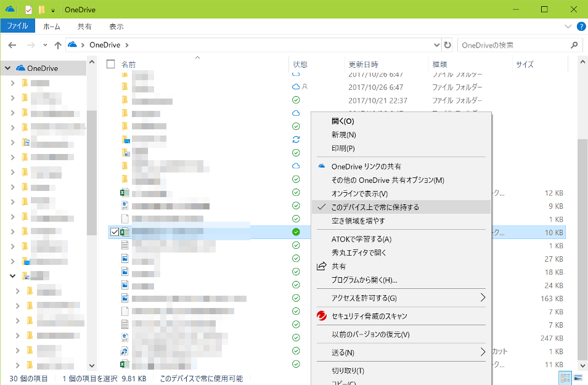The width and height of the screenshot is (588, 385).
Task: Select 以前のバージョンの復元(V)
Action: tap(401, 334)
